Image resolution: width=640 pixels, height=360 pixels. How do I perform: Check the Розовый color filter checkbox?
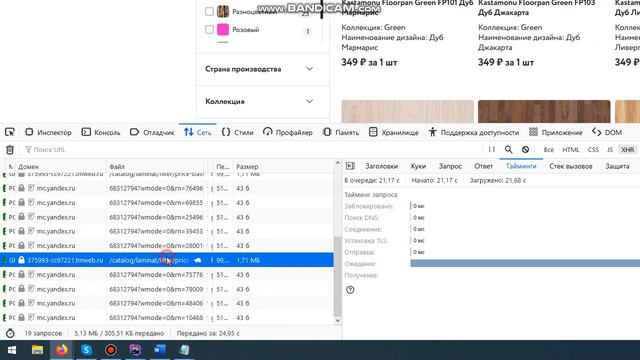209,29
